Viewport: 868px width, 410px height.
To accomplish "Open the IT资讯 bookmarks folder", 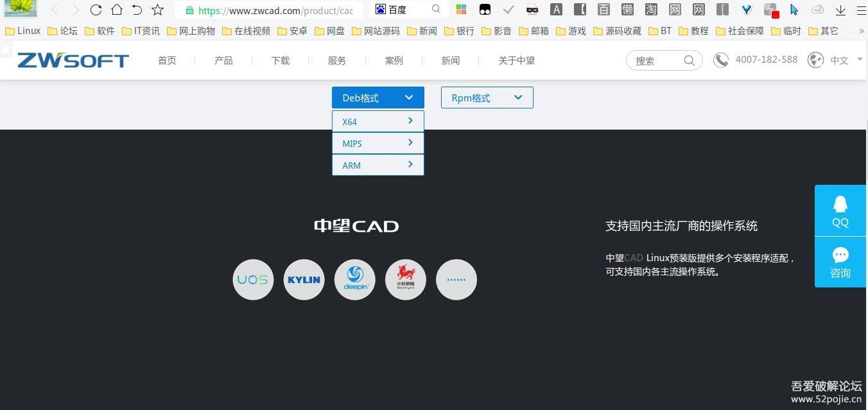I will tap(141, 31).
